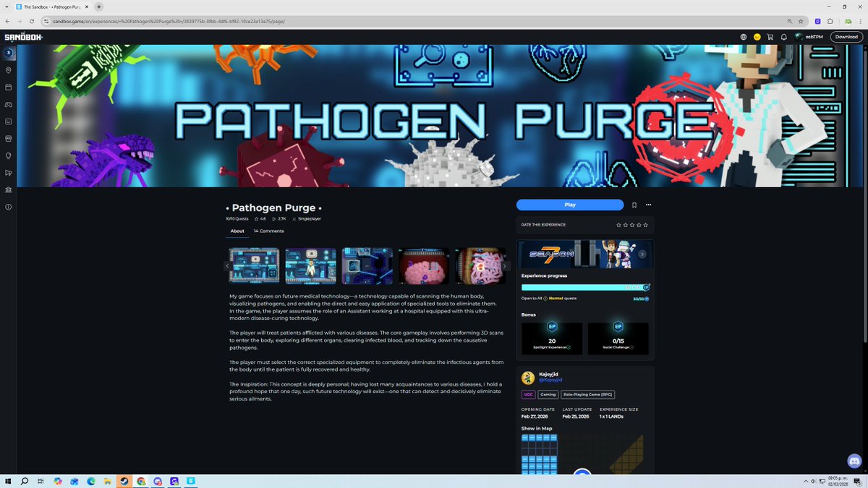The width and height of the screenshot is (868, 488).
Task: Advance the Season 7 banner with its chevron
Action: pos(642,254)
